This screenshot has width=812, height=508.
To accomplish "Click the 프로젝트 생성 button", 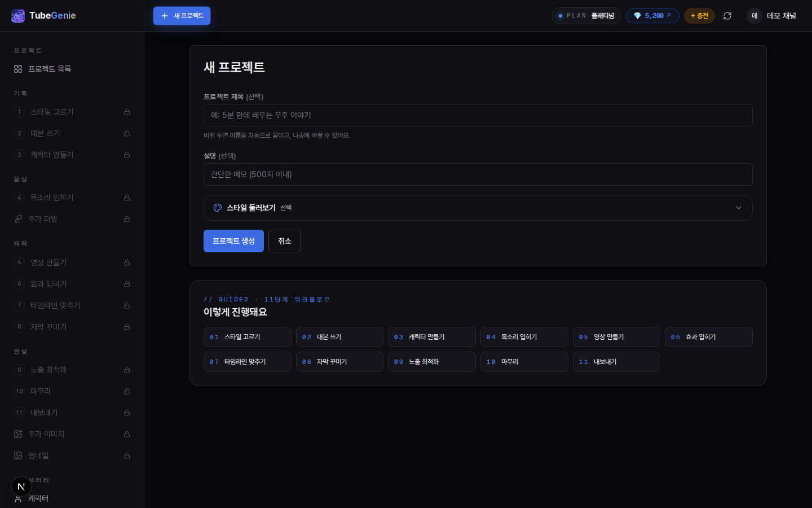I will [233, 241].
